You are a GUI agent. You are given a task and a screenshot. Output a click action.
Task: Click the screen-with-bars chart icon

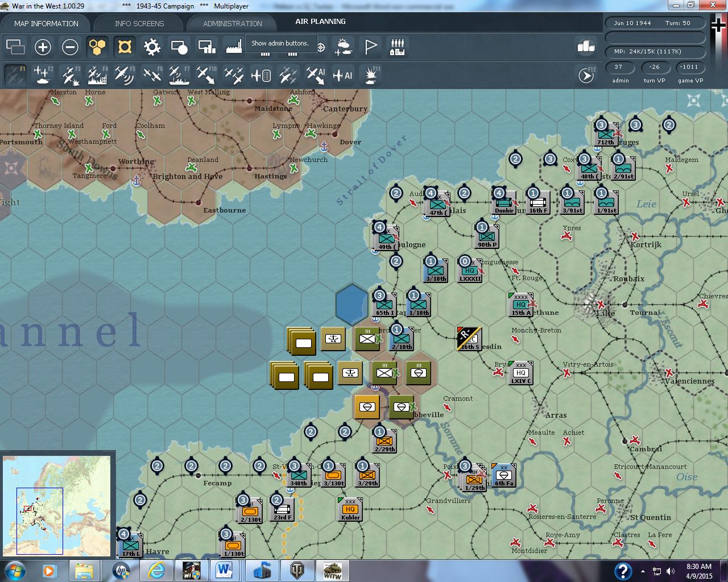click(206, 47)
